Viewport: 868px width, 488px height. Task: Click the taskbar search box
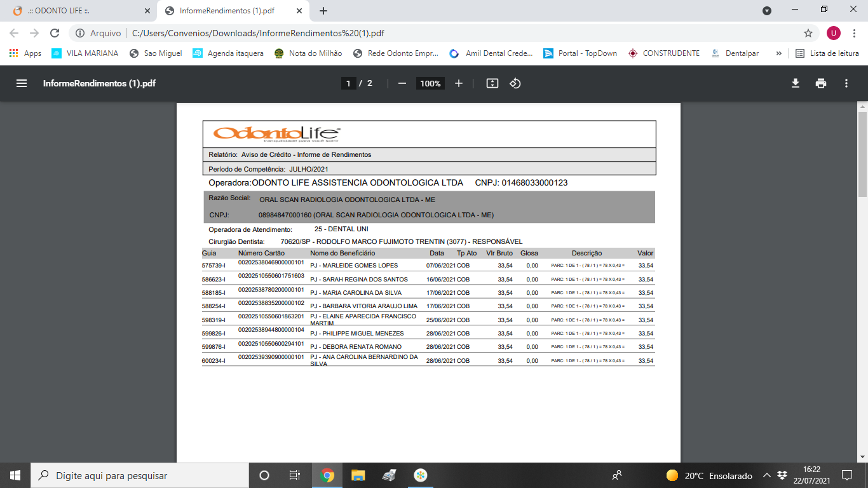[140, 475]
